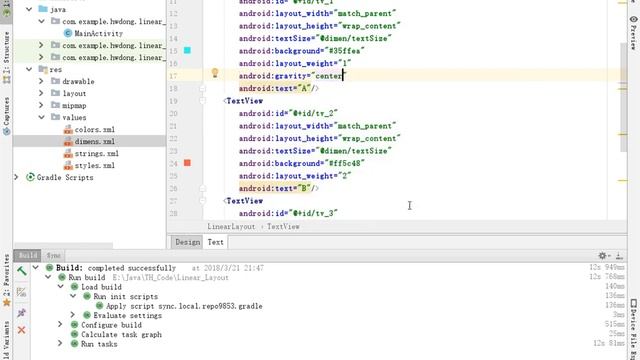Select Apply script sync.local.repo9853.gradle row
Image resolution: width=640 pixels, height=360 pixels.
184,306
